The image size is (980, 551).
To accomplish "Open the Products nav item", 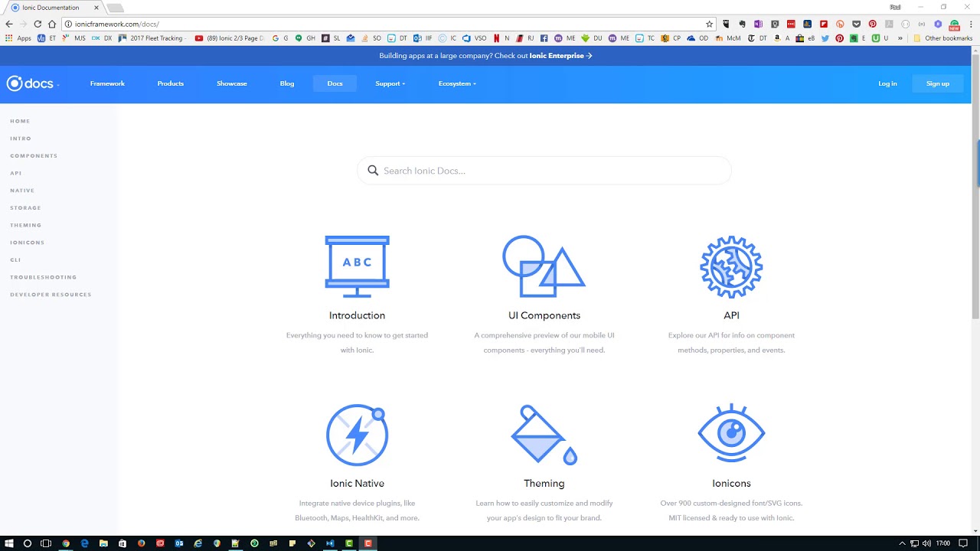I will click(171, 83).
